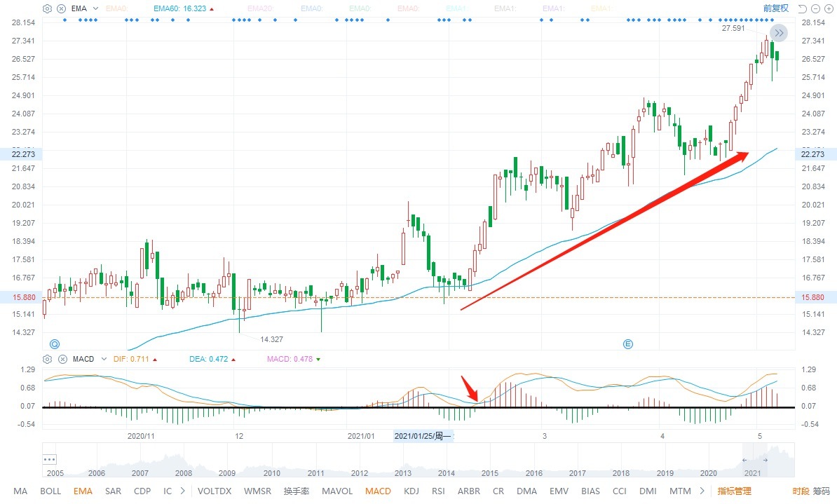Click the double-arrow jump-to-latest button
Screen dimensions: 837x504
[778, 32]
